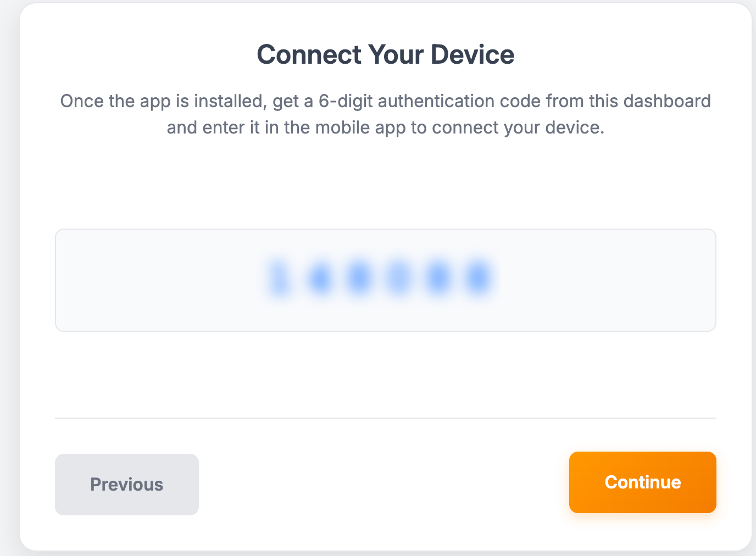
Task: Click the first blurred code digit
Action: [280, 279]
